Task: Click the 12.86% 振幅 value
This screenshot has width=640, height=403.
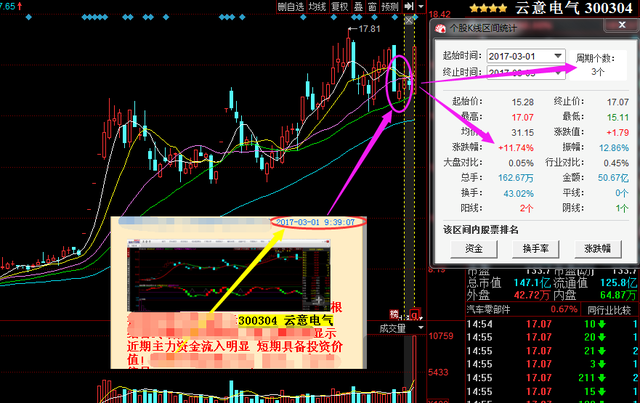Action: pyautogui.click(x=614, y=148)
